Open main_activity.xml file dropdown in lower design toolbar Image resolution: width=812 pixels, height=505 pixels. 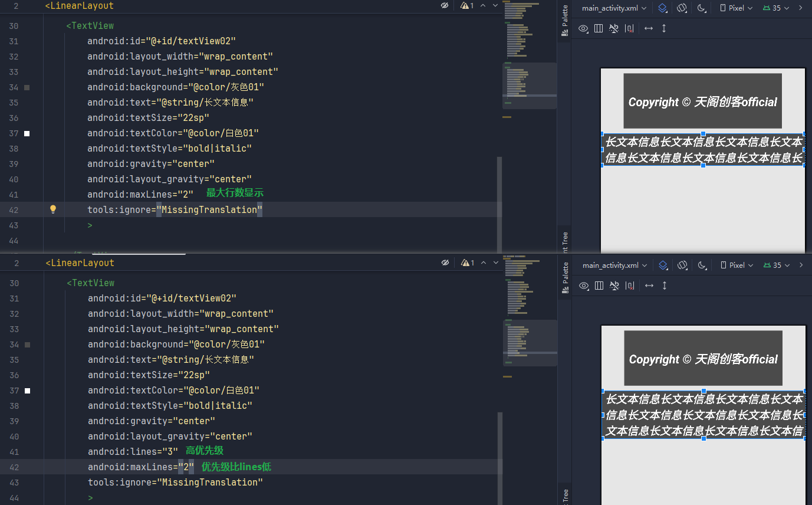coord(614,265)
